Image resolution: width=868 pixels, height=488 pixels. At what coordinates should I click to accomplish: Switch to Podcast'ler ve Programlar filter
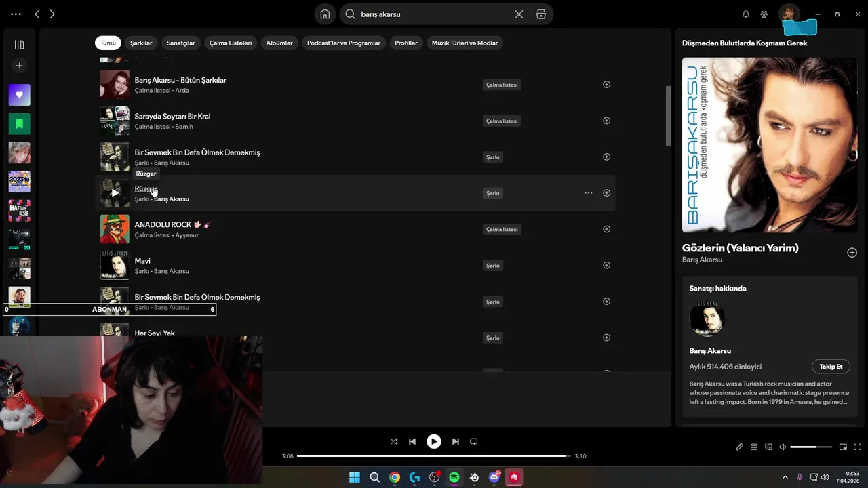344,43
